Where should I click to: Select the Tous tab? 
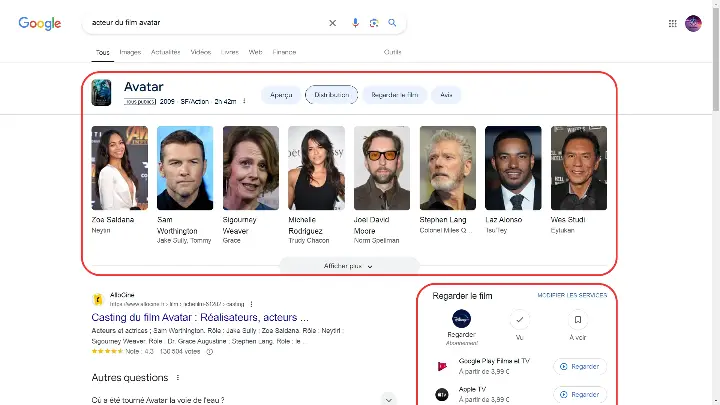(102, 52)
